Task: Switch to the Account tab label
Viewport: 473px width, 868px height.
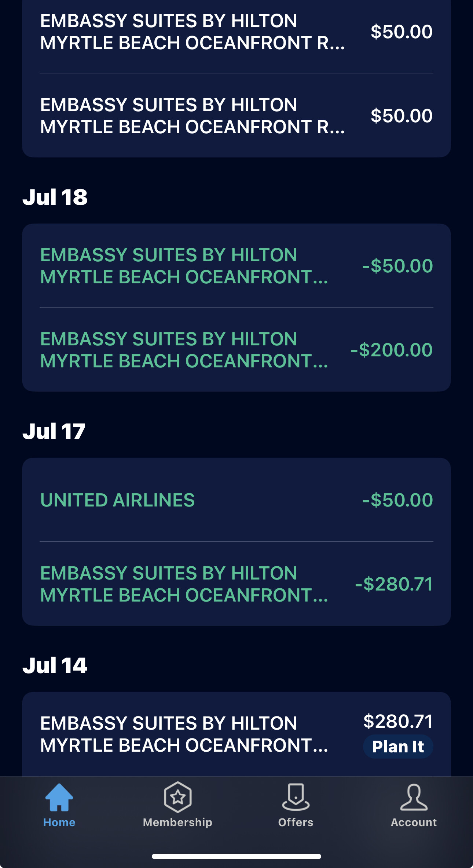Action: point(414,822)
